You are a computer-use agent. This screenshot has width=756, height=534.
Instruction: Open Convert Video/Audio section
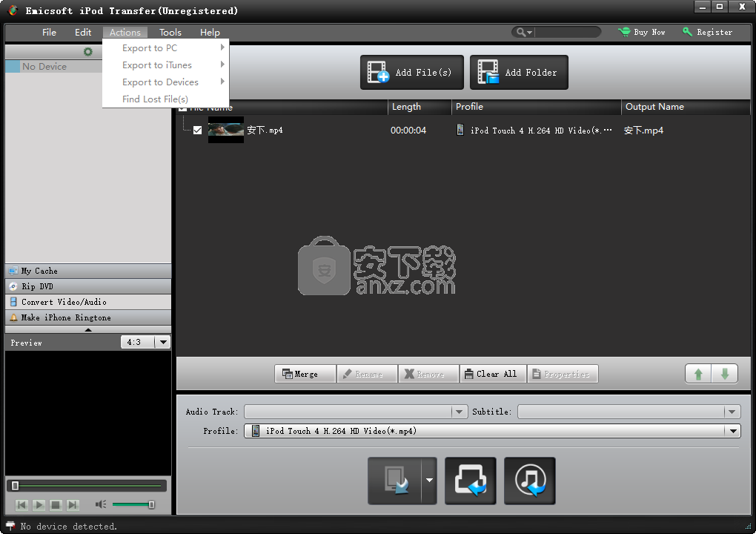coord(87,302)
